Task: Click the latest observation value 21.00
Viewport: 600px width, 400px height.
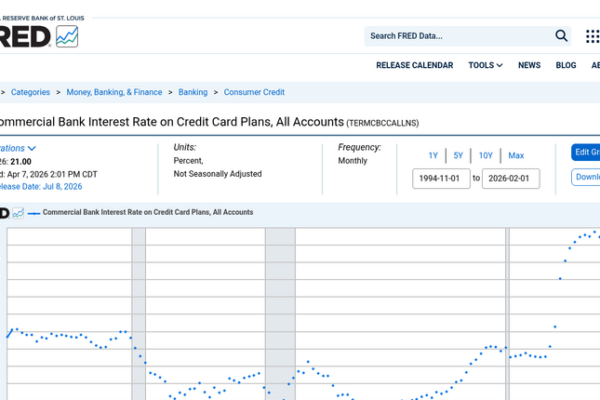Action: click(x=21, y=162)
